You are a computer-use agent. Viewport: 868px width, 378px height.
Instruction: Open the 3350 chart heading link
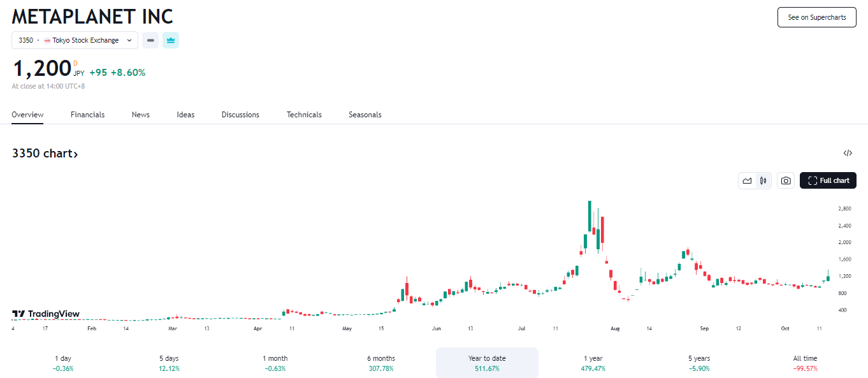45,154
